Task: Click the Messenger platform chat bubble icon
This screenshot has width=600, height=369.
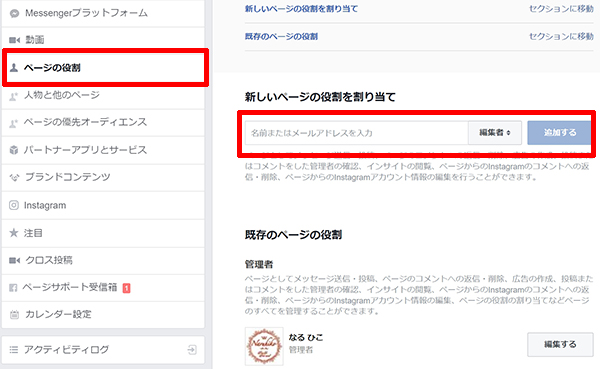Action: click(x=14, y=14)
